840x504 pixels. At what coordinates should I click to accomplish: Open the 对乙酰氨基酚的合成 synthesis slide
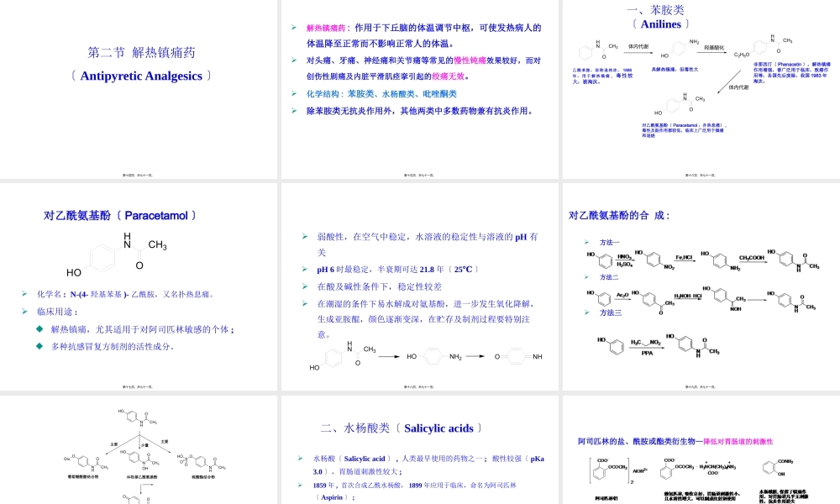pyautogui.click(x=701, y=286)
